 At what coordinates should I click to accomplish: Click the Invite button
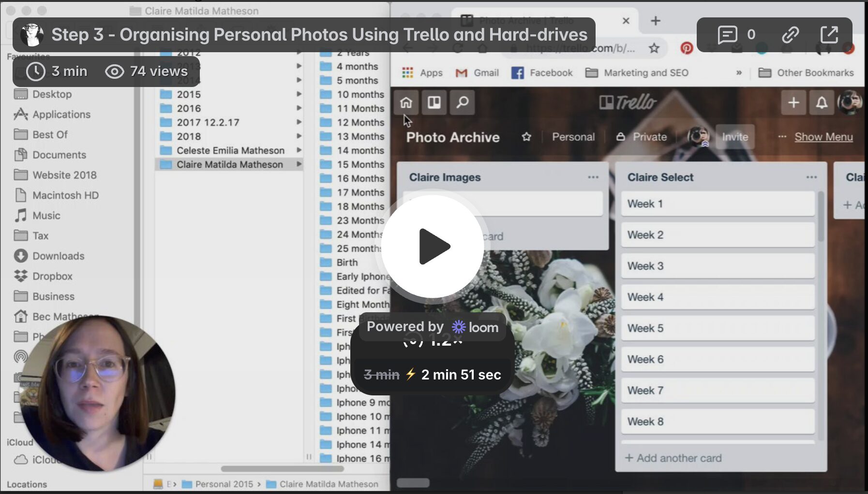(x=734, y=137)
